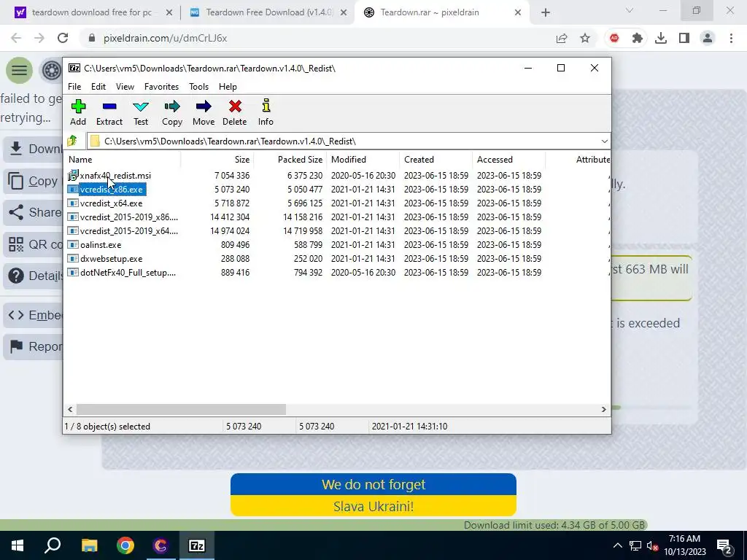Switch to Teardown Free Download tab
The image size is (747, 560).
[x=268, y=12]
